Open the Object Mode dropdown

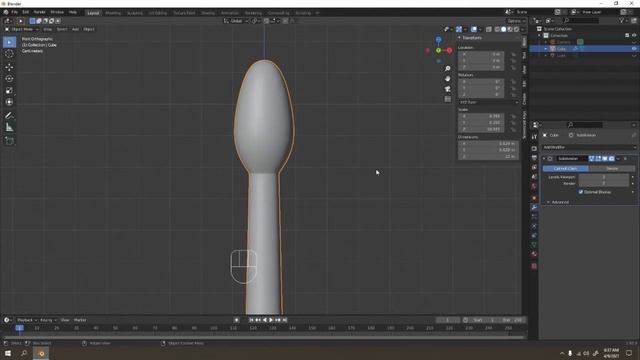coord(21,29)
